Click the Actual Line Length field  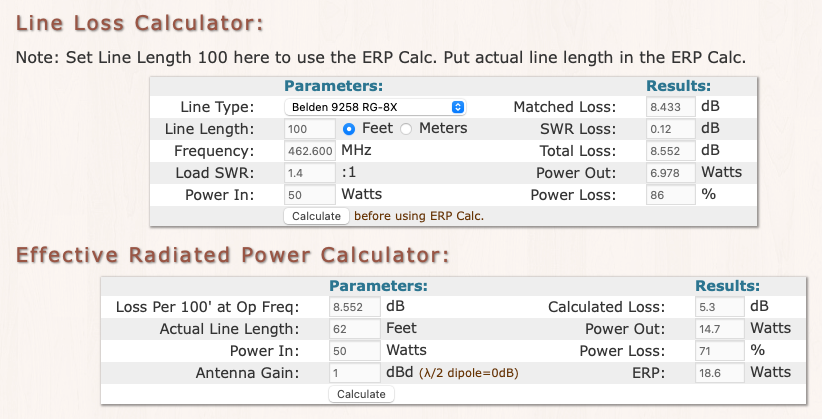pyautogui.click(x=353, y=329)
